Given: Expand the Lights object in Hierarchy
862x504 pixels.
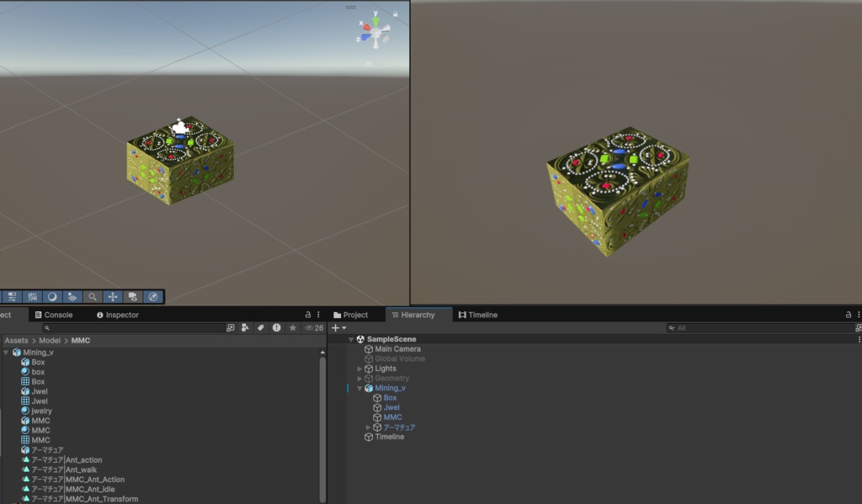Looking at the screenshot, I should 359,369.
